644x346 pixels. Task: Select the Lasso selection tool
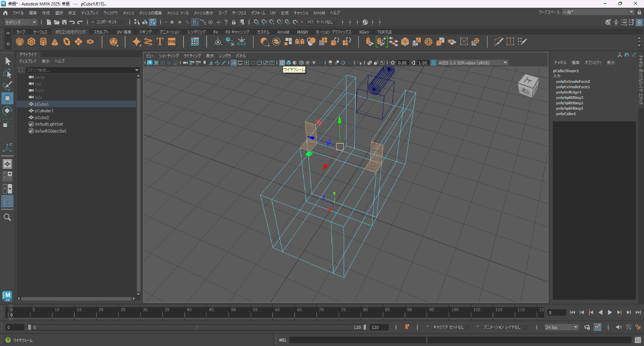7,74
